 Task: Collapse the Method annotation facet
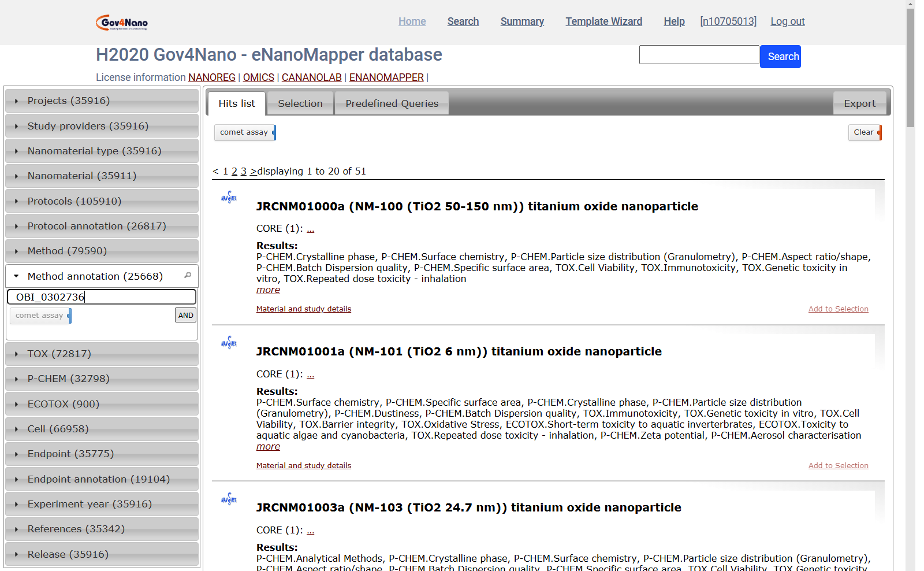coord(95,276)
